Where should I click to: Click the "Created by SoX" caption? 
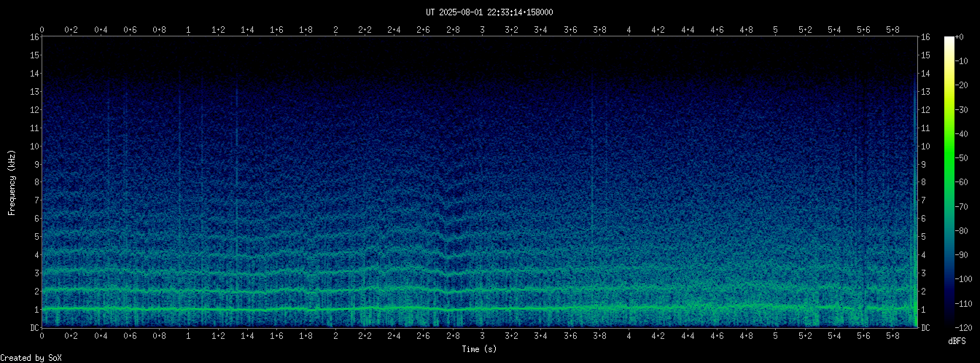[31, 357]
